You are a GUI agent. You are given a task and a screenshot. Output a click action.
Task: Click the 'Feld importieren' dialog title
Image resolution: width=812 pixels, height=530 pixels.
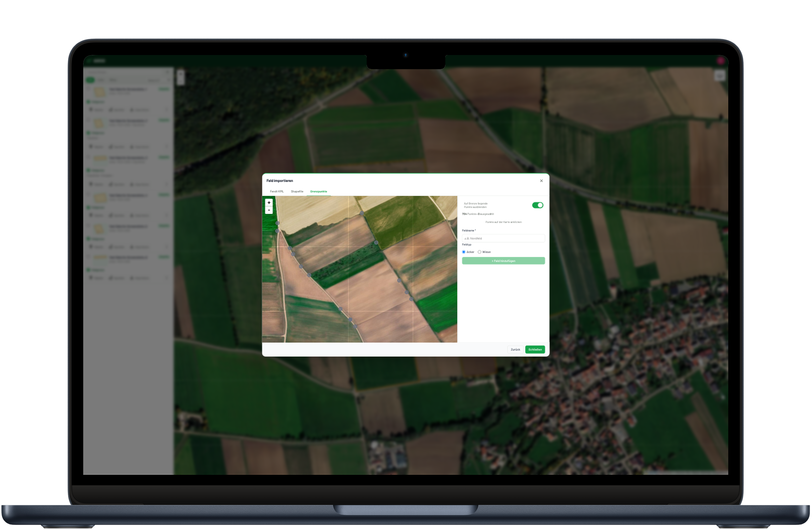(x=279, y=181)
